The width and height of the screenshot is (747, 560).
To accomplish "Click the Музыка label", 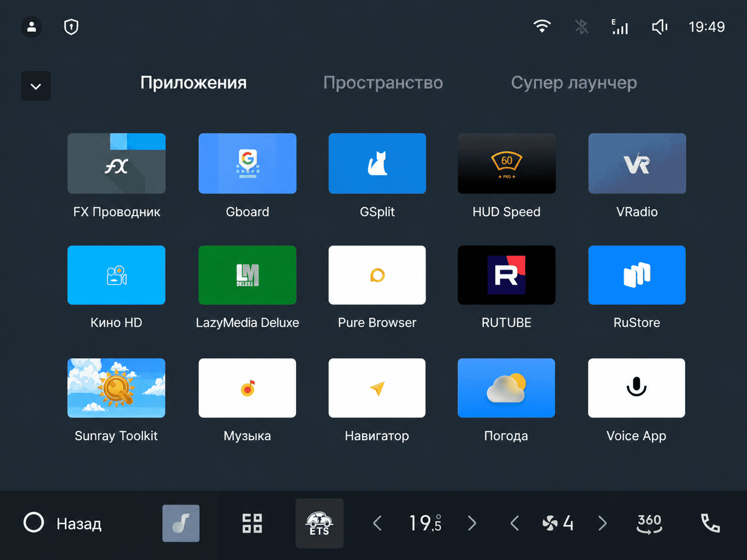I will pyautogui.click(x=248, y=436).
